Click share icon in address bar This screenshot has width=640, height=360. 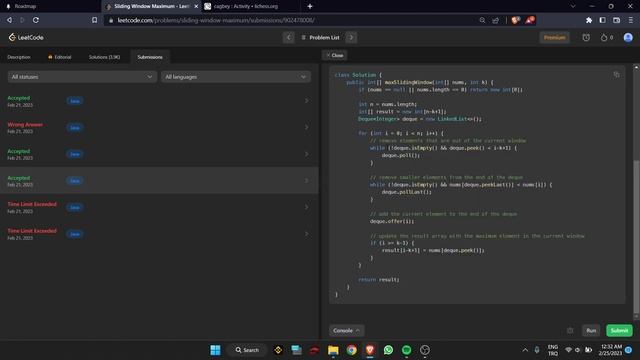click(x=496, y=20)
